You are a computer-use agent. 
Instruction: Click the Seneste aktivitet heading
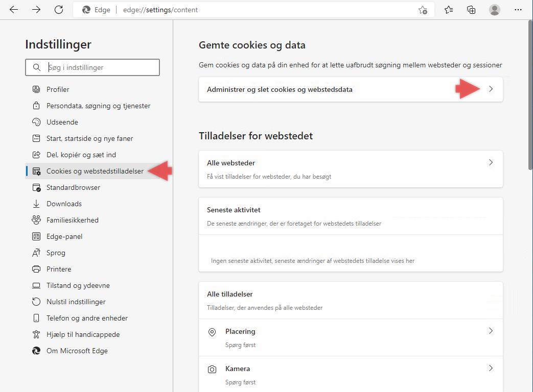234,210
